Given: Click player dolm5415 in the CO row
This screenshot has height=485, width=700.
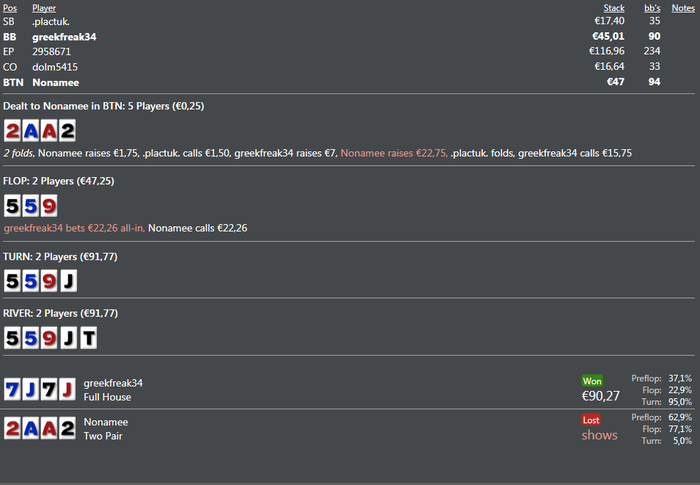Looking at the screenshot, I should pyautogui.click(x=54, y=67).
